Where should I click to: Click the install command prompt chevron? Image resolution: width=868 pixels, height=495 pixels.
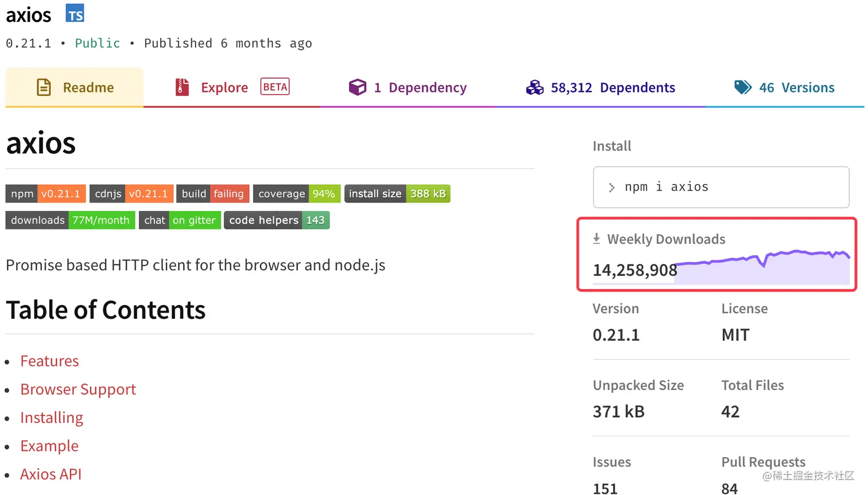611,187
